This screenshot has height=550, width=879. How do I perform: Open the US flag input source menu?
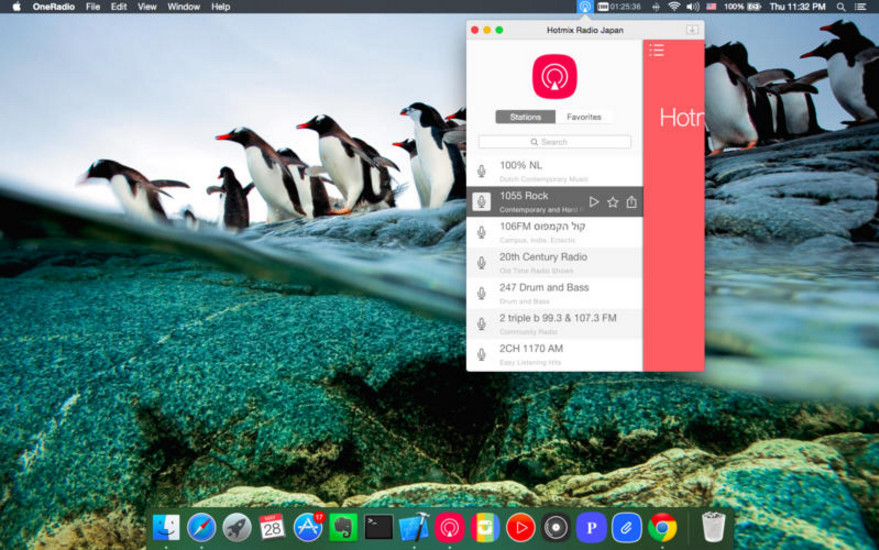(711, 7)
